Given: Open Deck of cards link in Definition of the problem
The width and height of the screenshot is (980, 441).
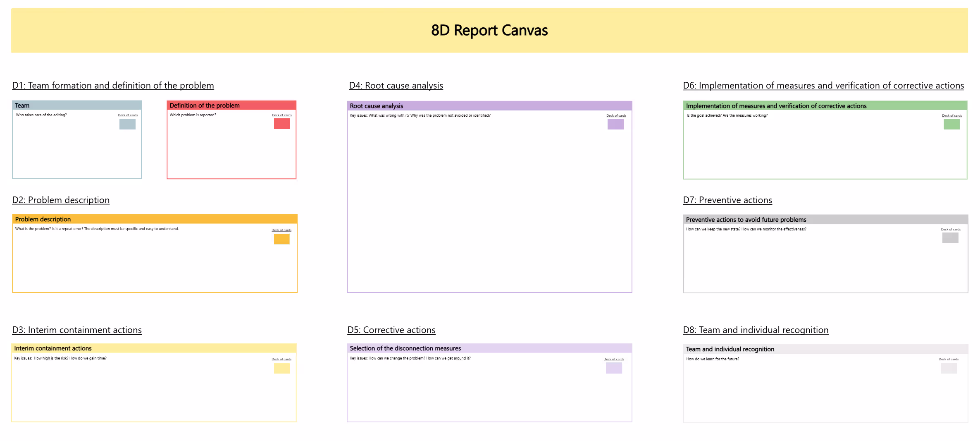Looking at the screenshot, I should (x=282, y=115).
